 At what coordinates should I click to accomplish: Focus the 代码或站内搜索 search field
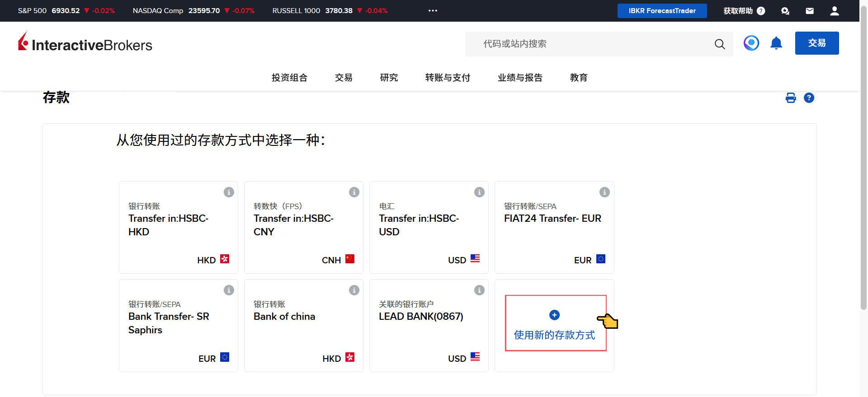pos(588,44)
